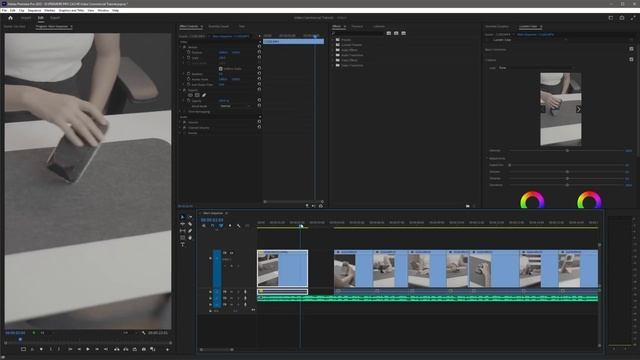Switch to Effect Controls tab

tap(189, 26)
